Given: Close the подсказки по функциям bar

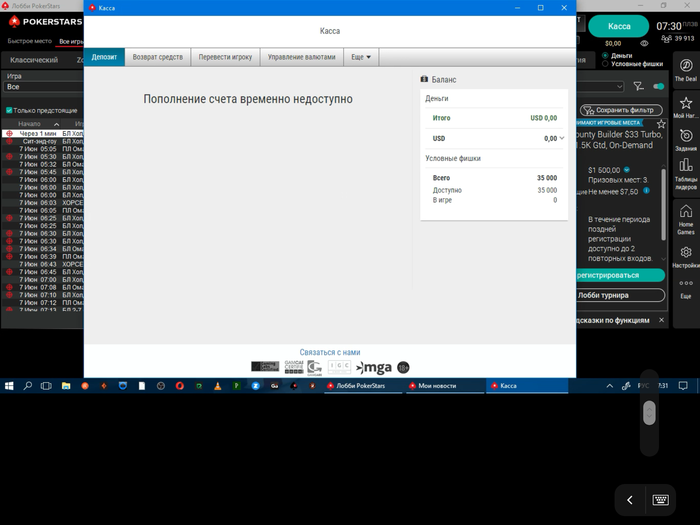Looking at the screenshot, I should coord(661,320).
